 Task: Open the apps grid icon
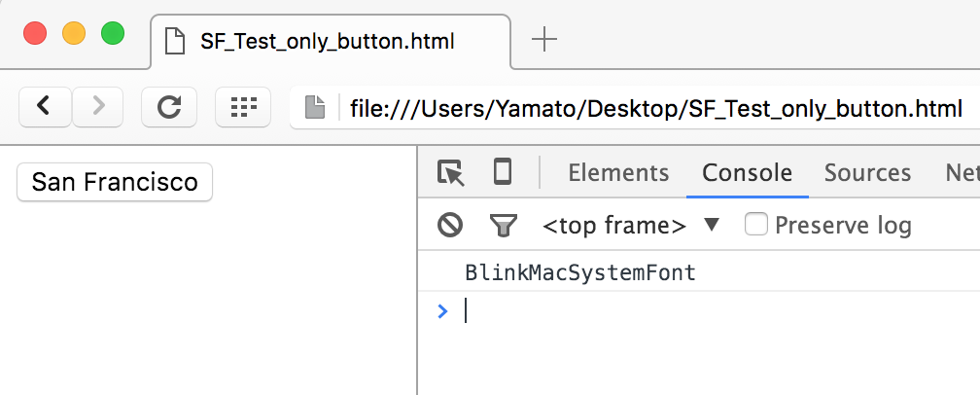coord(242,107)
